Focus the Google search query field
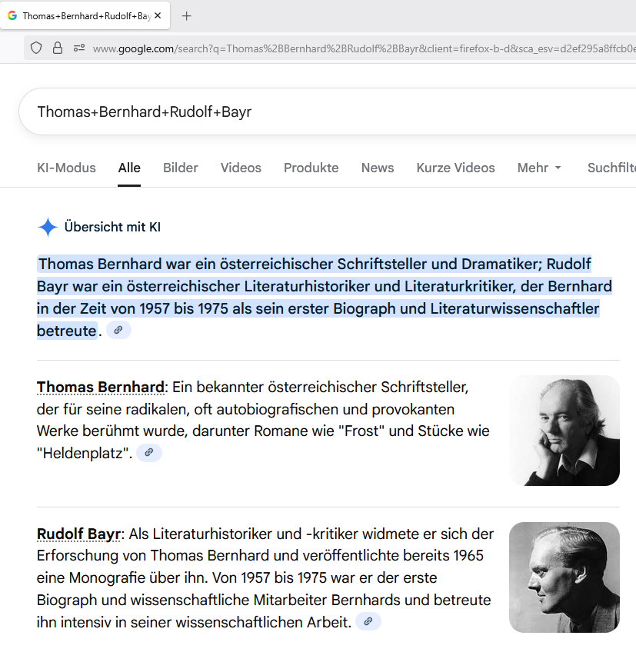The width and height of the screenshot is (636, 672). point(308,112)
